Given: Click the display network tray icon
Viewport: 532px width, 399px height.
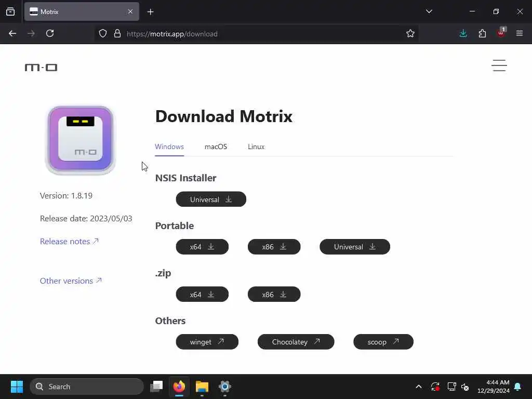Looking at the screenshot, I should click(x=451, y=387).
